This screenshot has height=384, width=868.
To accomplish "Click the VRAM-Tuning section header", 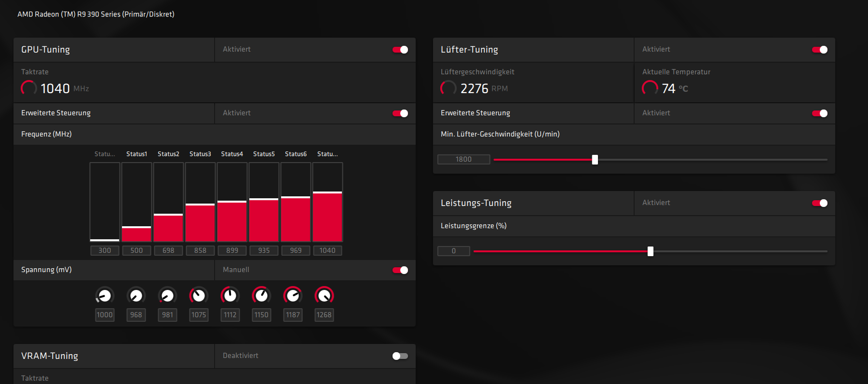I will [x=50, y=356].
